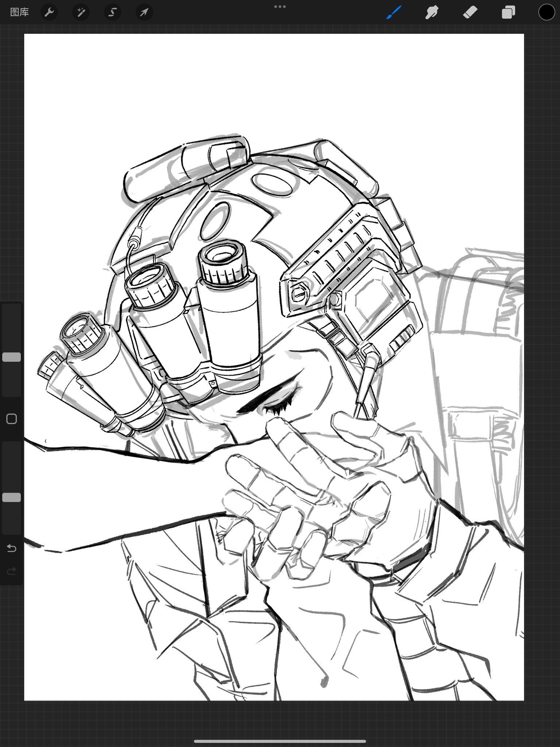Redo the last action
Image resolution: width=560 pixels, height=747 pixels.
[x=12, y=570]
